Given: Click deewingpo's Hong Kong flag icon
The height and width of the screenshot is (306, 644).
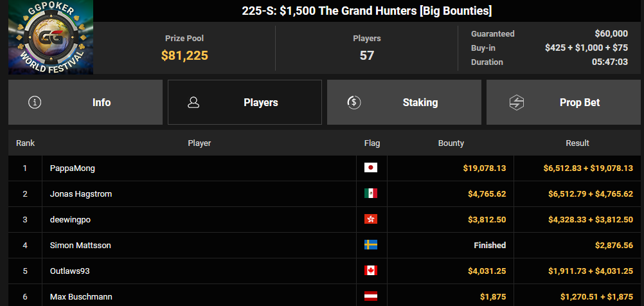Looking at the screenshot, I should [x=370, y=219].
